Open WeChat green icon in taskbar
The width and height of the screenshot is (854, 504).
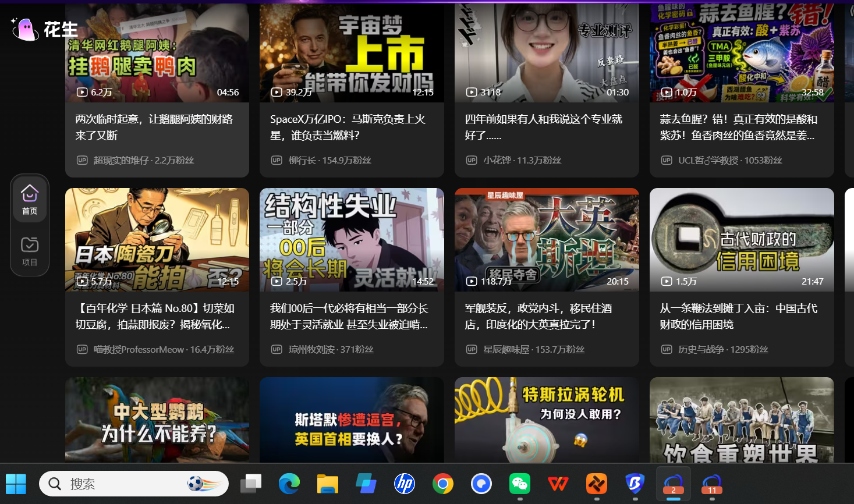click(520, 484)
